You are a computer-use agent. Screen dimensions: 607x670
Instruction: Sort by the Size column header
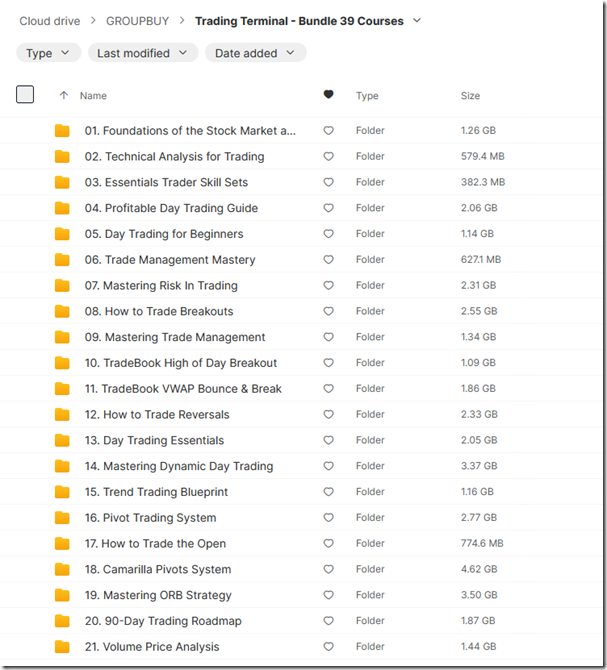pyautogui.click(x=470, y=96)
